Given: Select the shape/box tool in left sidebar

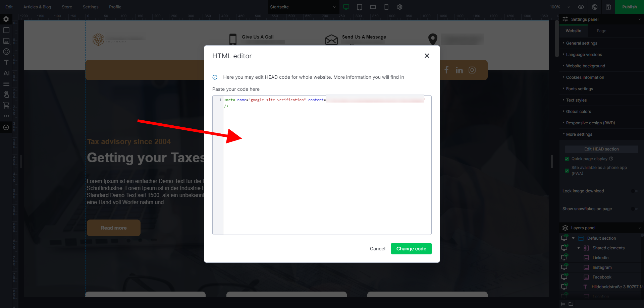Looking at the screenshot, I should point(6,30).
